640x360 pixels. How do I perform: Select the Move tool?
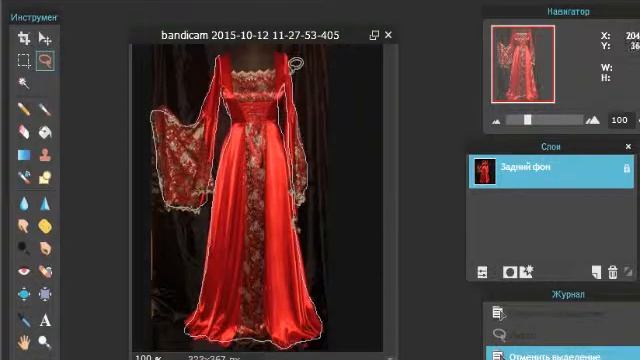point(45,38)
